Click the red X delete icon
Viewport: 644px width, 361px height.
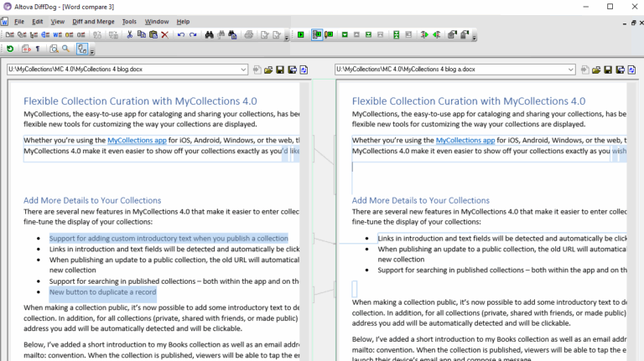tap(165, 35)
